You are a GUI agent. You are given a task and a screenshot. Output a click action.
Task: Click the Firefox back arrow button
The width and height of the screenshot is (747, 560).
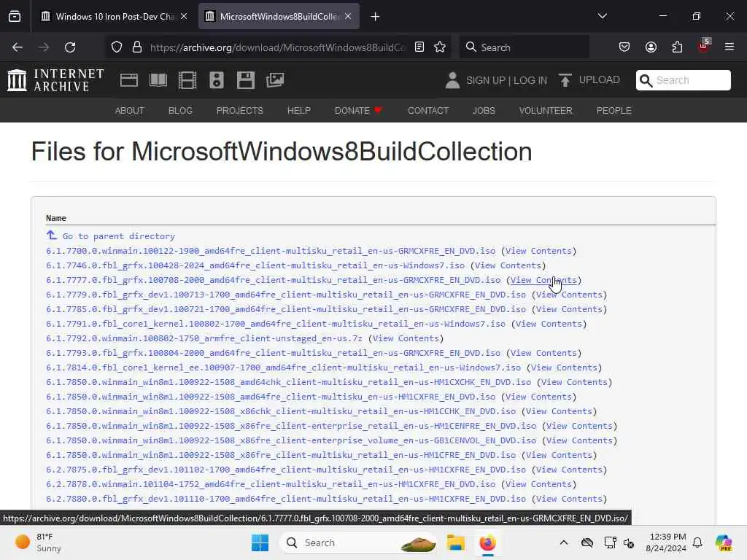pyautogui.click(x=18, y=47)
